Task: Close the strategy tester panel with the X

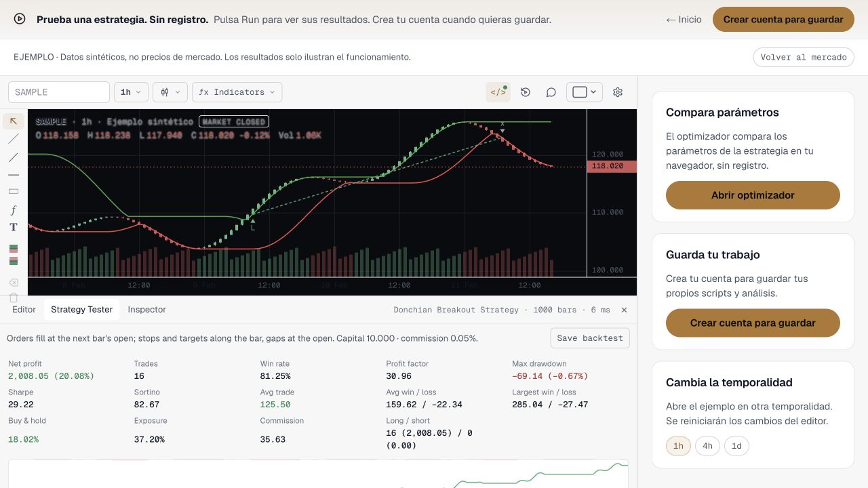Action: click(624, 310)
